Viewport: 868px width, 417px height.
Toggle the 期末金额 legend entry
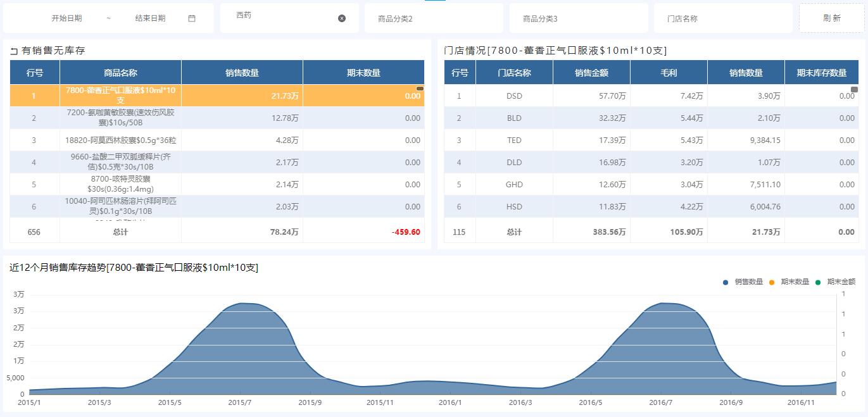pos(831,282)
